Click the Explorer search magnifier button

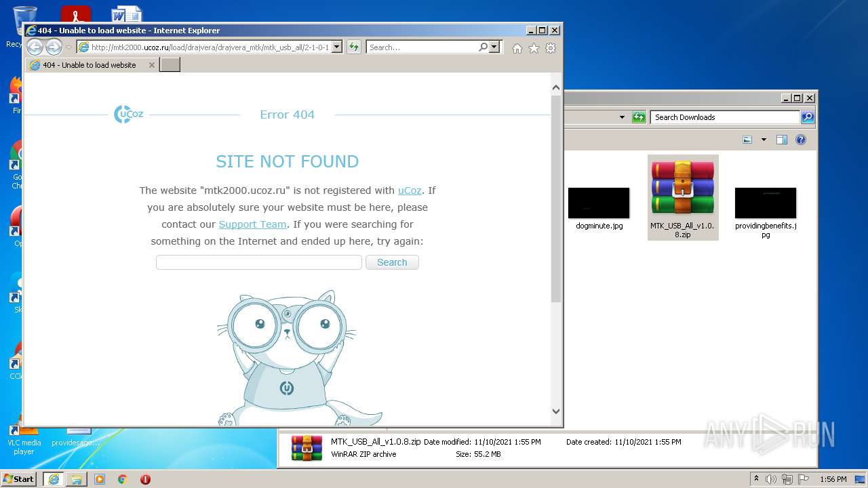coord(807,117)
